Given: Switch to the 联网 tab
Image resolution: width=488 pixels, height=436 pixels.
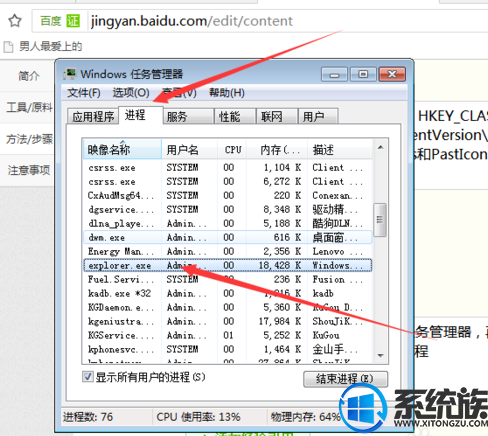Looking at the screenshot, I should [x=277, y=117].
